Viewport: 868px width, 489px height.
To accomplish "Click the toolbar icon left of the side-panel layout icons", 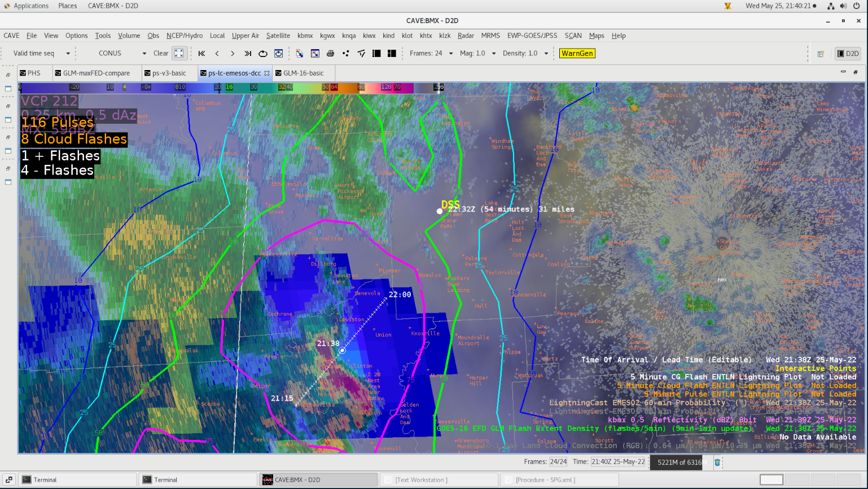I will point(361,53).
